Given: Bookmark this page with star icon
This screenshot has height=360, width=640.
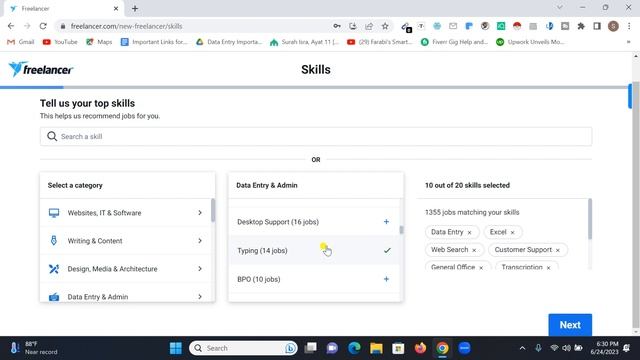Looking at the screenshot, I should coord(385,26).
